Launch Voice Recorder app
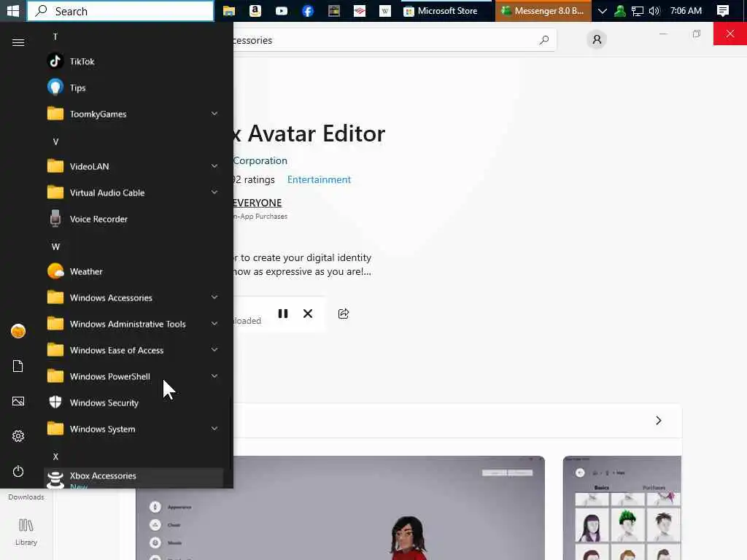747x560 pixels. coord(133,219)
